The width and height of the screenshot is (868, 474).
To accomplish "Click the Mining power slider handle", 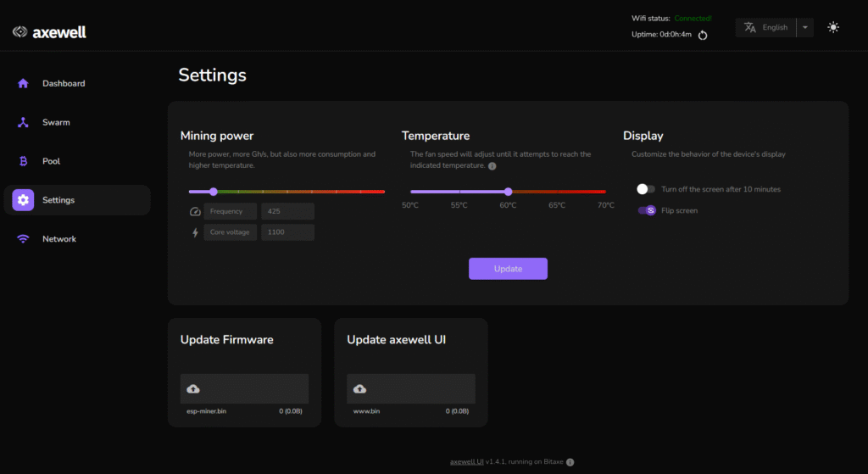I will pos(213,192).
